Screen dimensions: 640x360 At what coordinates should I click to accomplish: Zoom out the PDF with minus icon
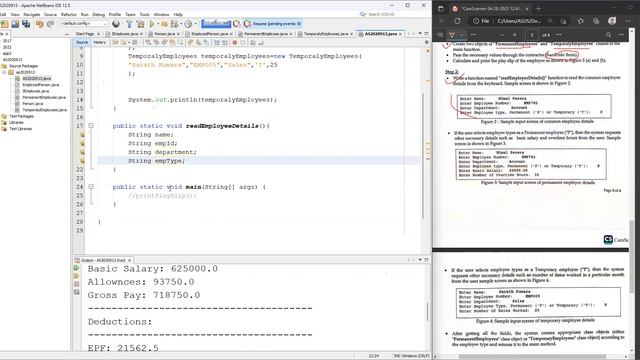coord(502,35)
